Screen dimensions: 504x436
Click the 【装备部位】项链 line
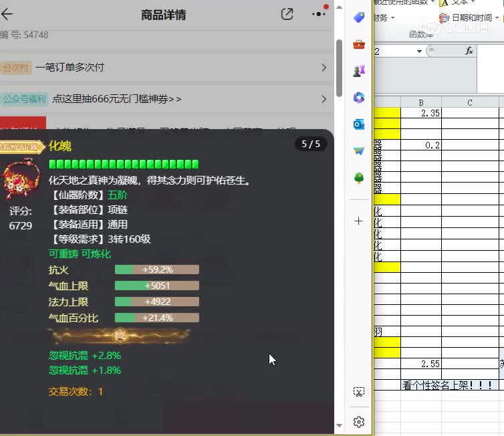click(88, 210)
